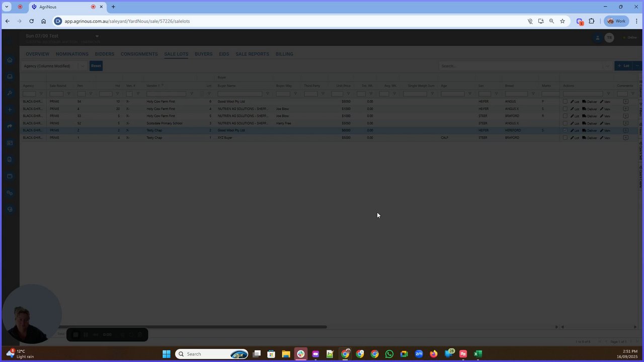Switch to the EIDS tab
644x362 pixels.
224,54
